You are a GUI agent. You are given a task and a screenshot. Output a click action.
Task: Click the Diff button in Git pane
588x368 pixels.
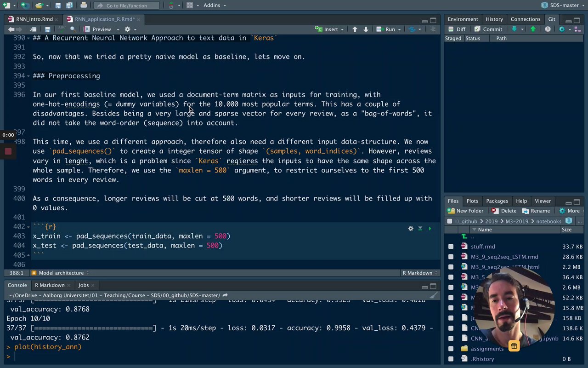(457, 29)
